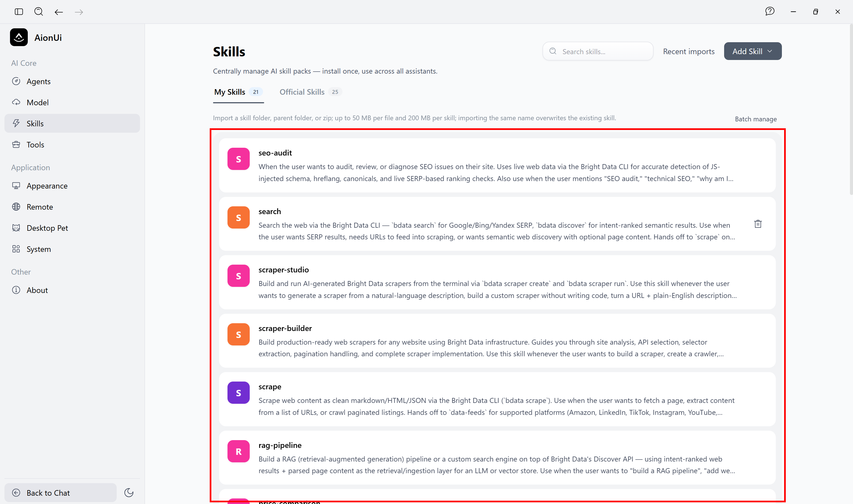Open the Agents settings page

coord(72,82)
